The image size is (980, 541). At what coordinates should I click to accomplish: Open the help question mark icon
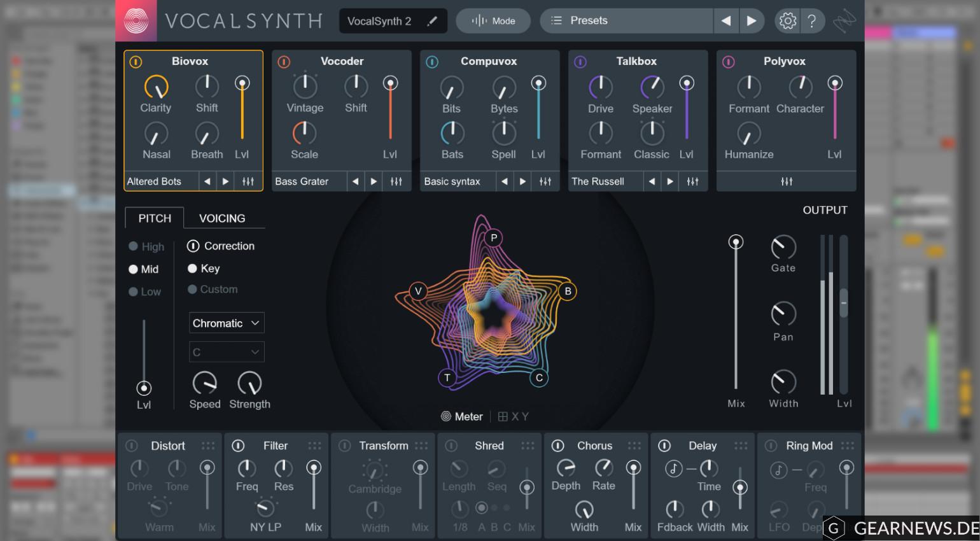pos(812,21)
